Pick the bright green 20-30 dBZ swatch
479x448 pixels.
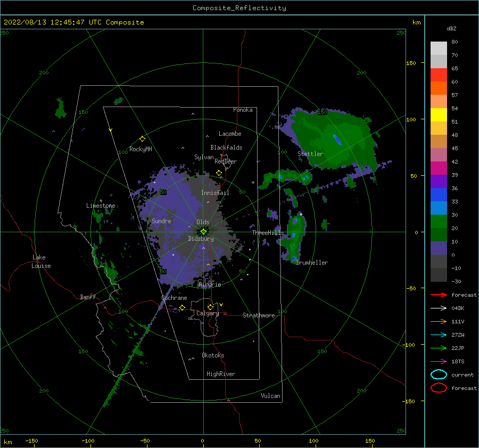(439, 222)
